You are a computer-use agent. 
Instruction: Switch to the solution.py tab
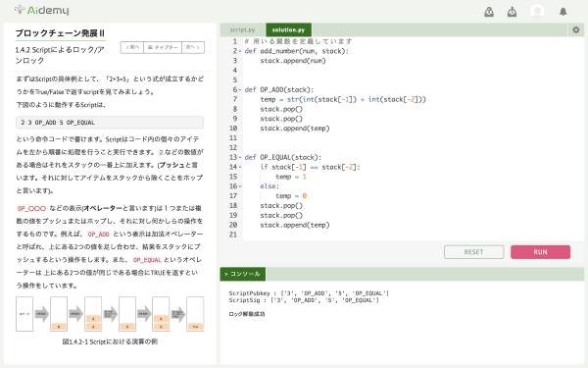click(x=288, y=29)
